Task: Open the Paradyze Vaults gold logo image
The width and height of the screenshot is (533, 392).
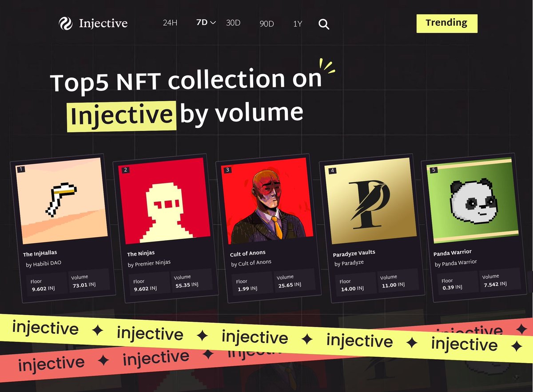Action: click(x=370, y=202)
